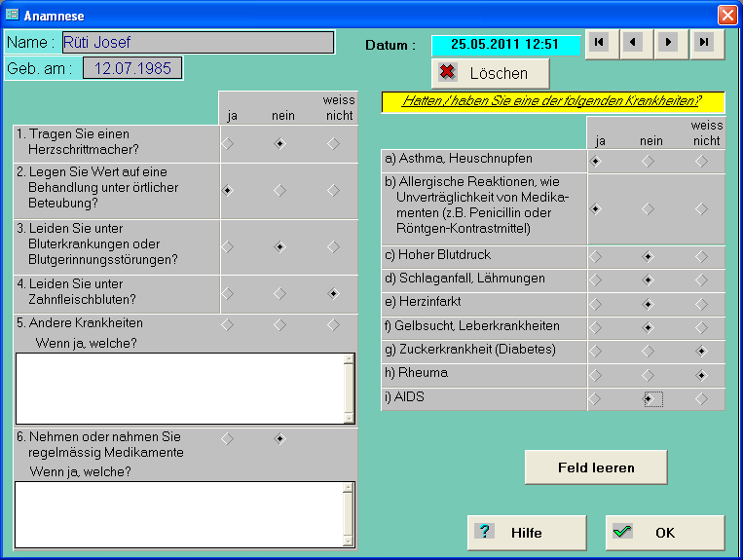Click the Medikamente details text box
743x560 pixels.
pos(179,514)
